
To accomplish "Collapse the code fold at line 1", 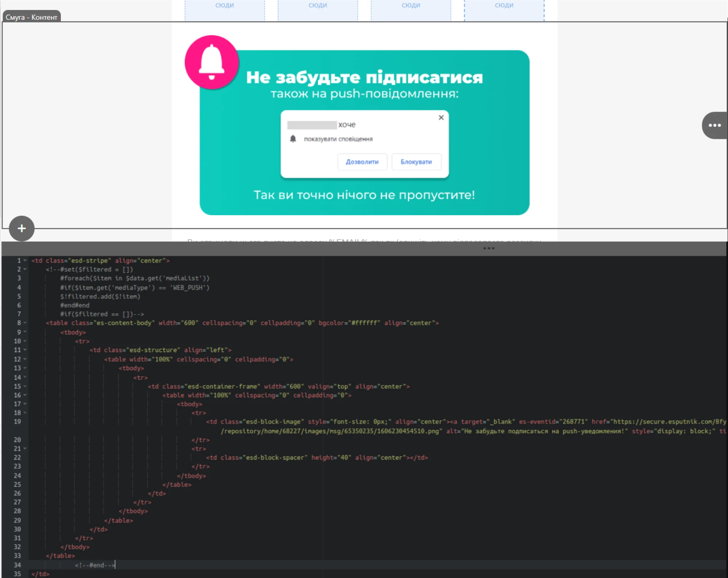I will (25, 260).
